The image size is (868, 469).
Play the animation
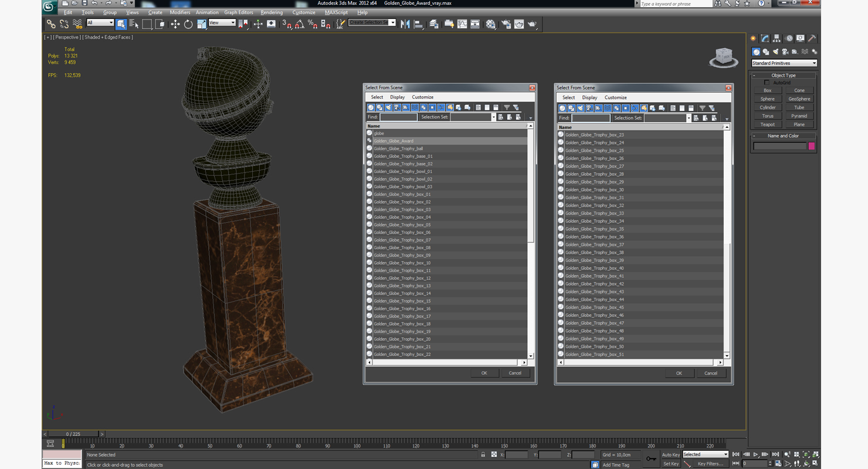click(x=755, y=454)
